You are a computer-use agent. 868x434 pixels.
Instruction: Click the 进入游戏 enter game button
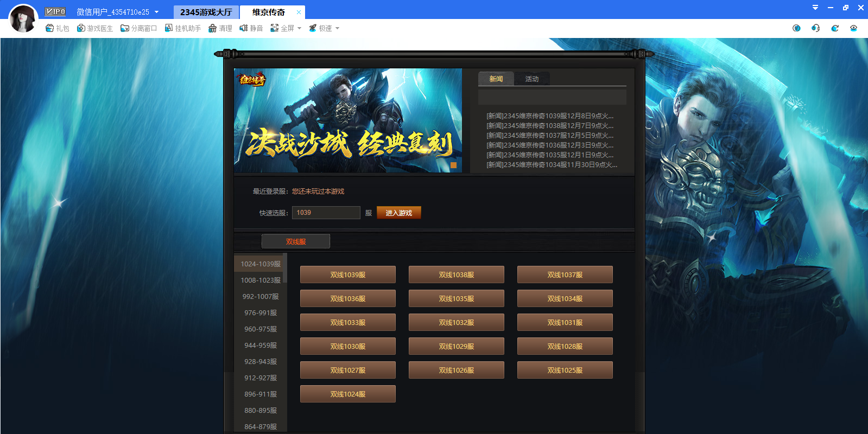(x=398, y=213)
